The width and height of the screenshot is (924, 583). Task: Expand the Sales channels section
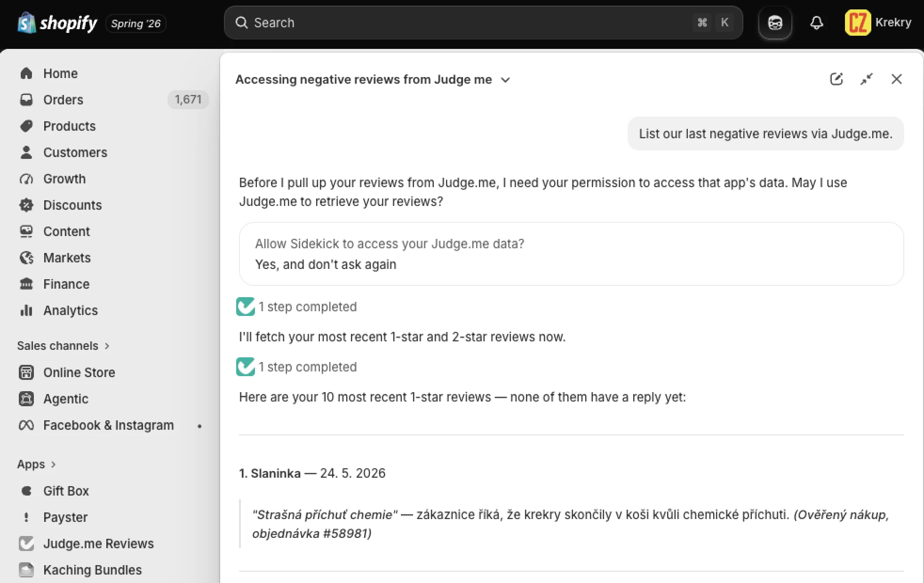pyautogui.click(x=63, y=346)
